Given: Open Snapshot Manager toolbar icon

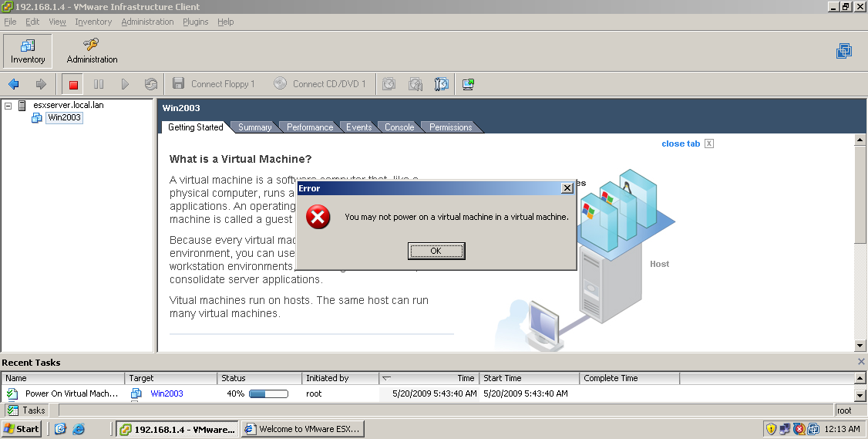Looking at the screenshot, I should coord(441,84).
